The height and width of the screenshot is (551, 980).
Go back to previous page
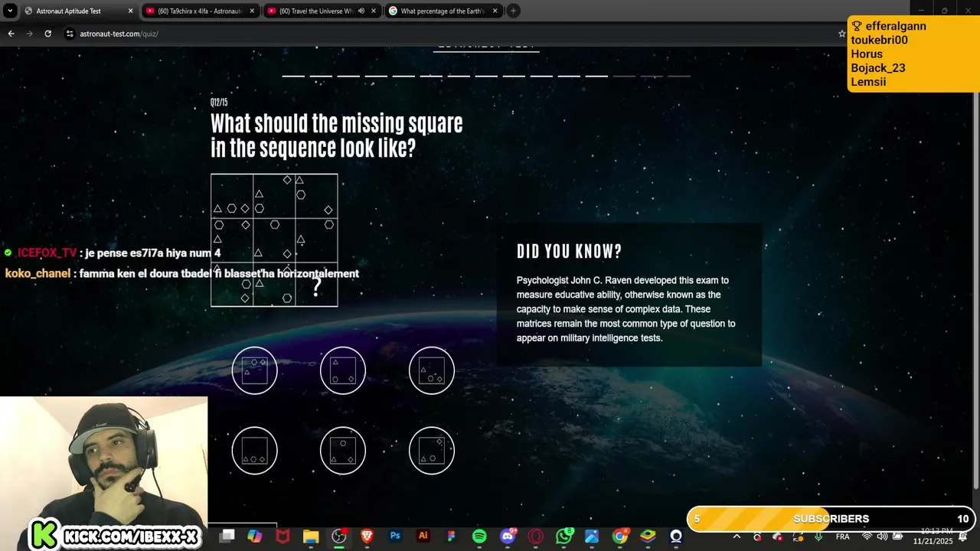pos(11,34)
